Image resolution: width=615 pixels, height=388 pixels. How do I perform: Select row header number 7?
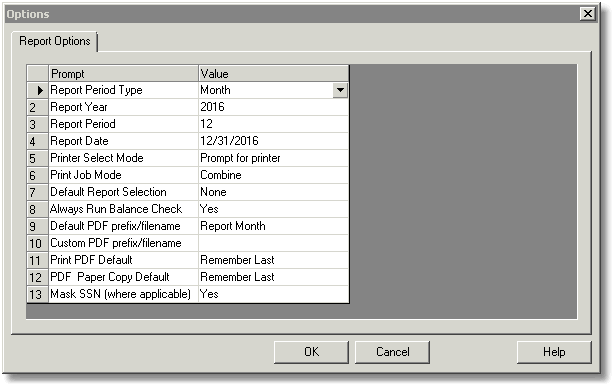[x=38, y=192]
